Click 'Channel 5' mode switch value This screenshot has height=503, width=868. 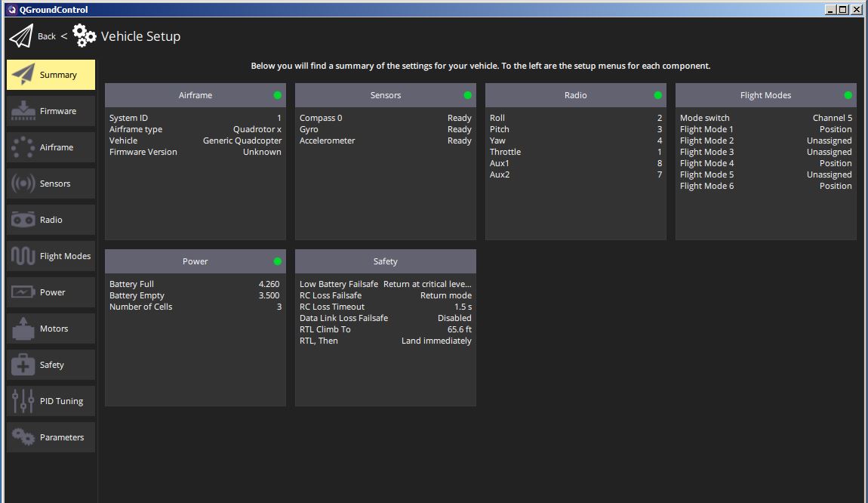point(832,118)
